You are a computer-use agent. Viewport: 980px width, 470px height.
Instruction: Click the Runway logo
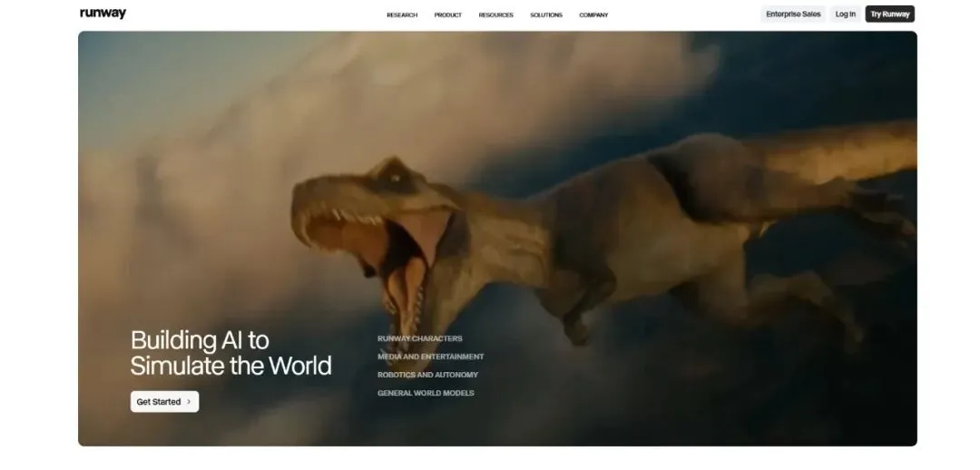103,14
